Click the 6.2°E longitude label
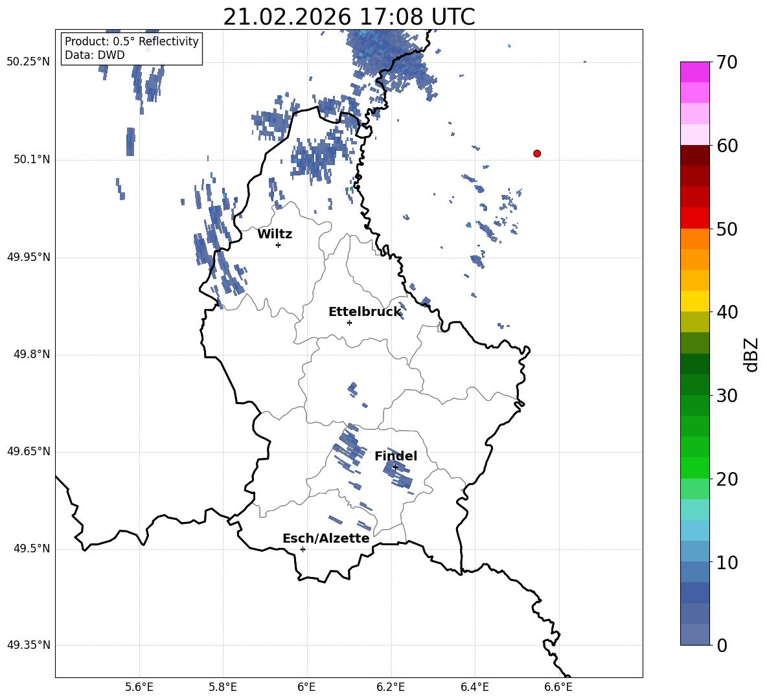This screenshot has height=700, width=767. (391, 687)
